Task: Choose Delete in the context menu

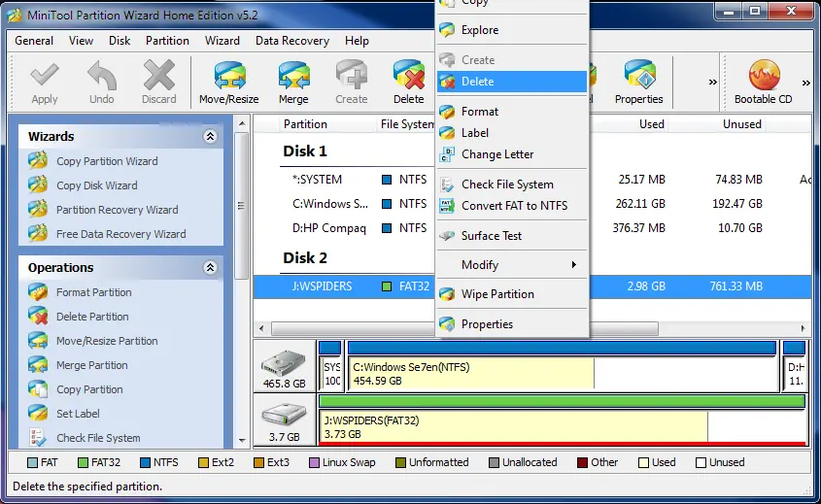Action: [512, 82]
